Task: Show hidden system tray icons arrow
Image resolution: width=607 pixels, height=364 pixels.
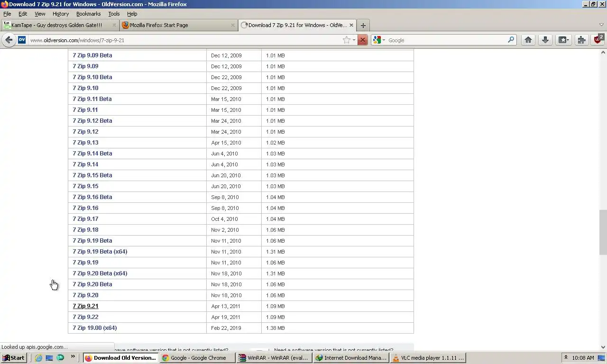Action: 565,357
